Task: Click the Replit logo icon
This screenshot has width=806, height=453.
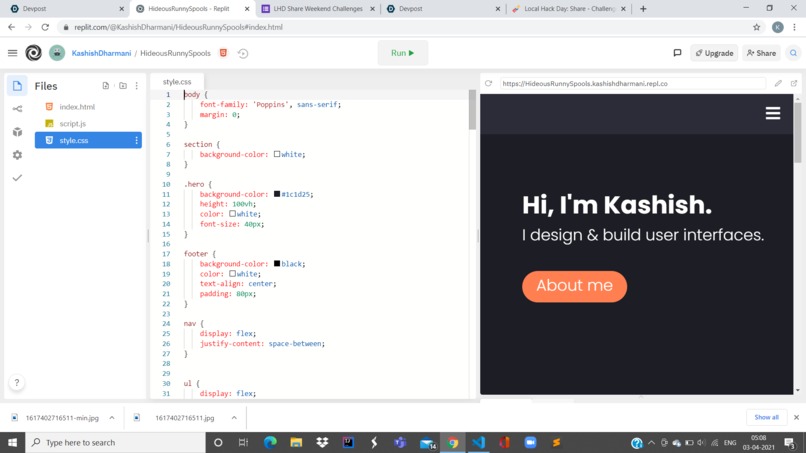Action: (x=33, y=53)
